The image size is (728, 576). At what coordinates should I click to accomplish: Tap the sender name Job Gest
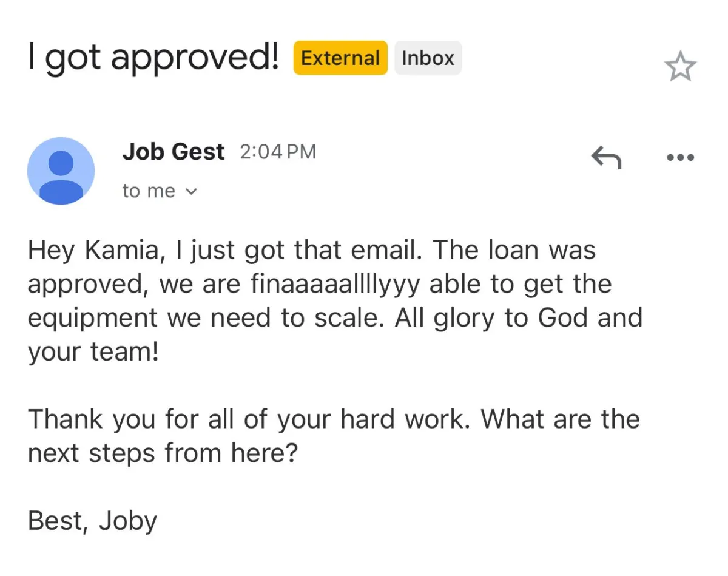(174, 152)
